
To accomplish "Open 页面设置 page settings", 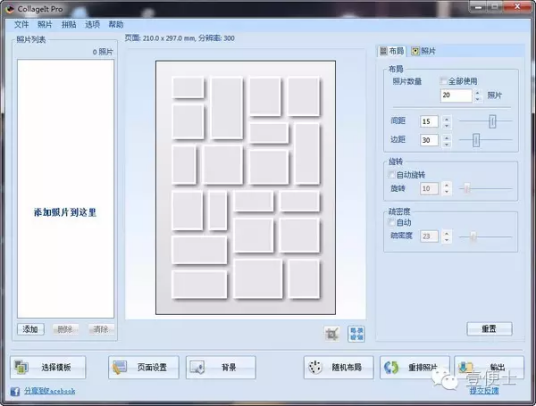I will point(144,367).
